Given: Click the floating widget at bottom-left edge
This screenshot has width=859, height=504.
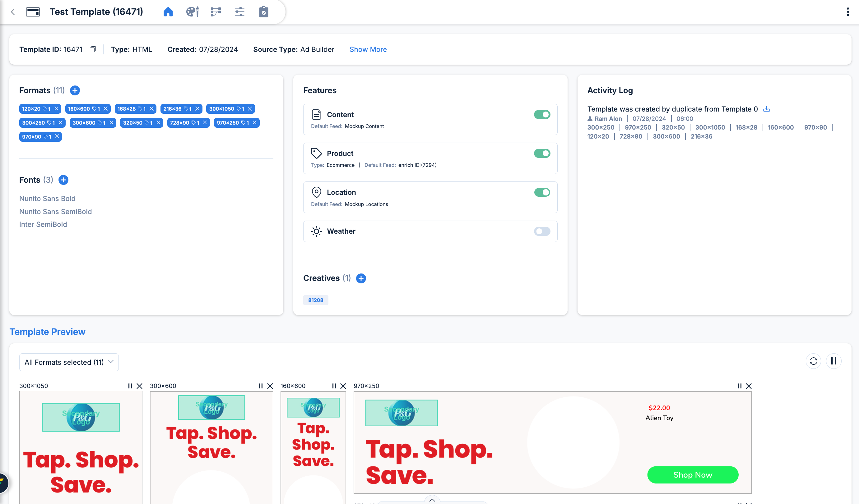Looking at the screenshot, I should [x=3, y=483].
